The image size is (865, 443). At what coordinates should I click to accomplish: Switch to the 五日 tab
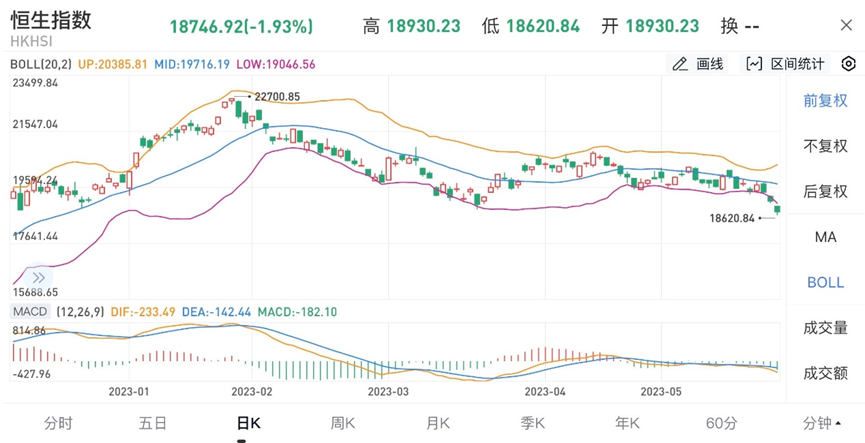coord(153,423)
